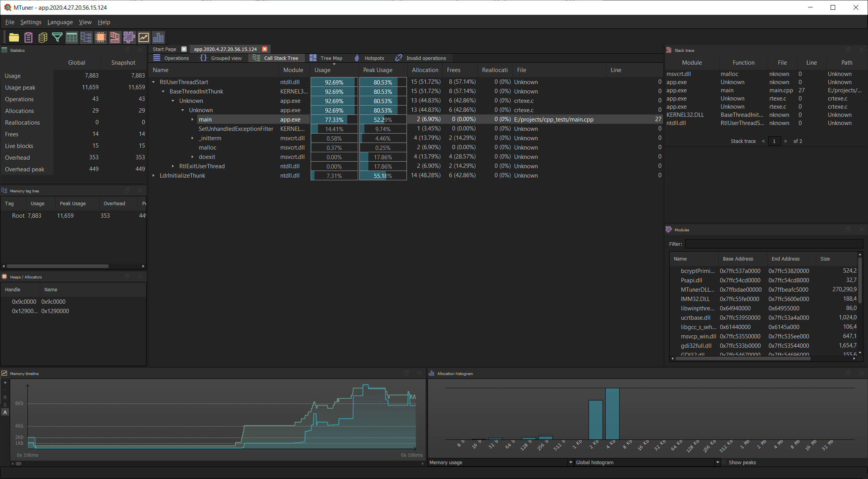Go to next stack trace page
This screenshot has width=868, height=479.
tap(785, 141)
